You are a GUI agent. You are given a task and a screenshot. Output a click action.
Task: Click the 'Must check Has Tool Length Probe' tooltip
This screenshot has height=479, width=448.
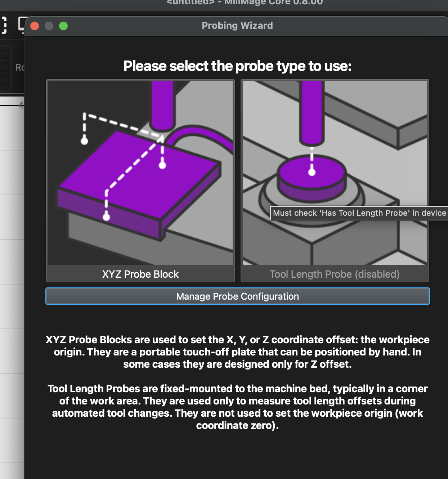(359, 213)
